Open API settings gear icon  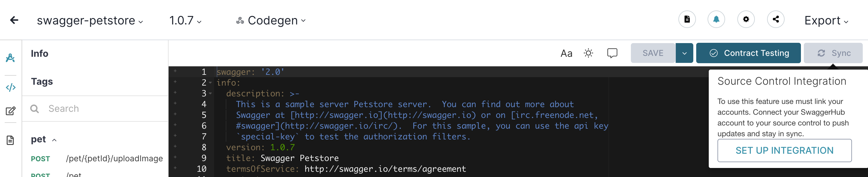[x=746, y=20]
